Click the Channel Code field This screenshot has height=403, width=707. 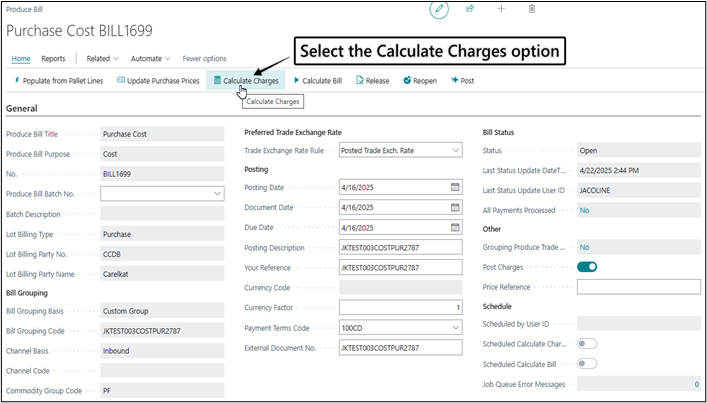(x=162, y=371)
